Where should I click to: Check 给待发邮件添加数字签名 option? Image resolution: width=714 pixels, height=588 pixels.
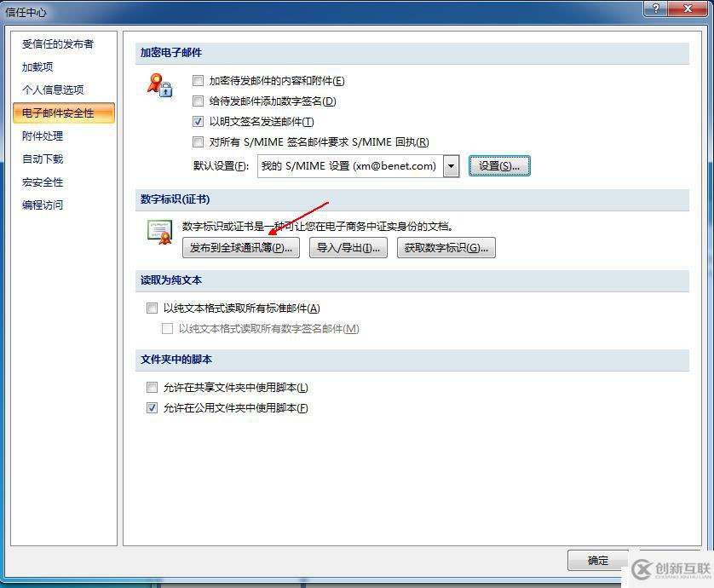198,100
